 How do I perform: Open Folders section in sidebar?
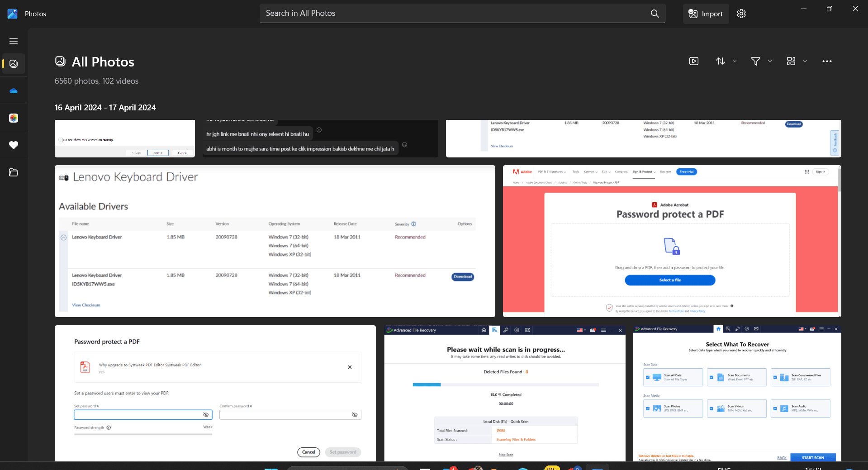(14, 172)
